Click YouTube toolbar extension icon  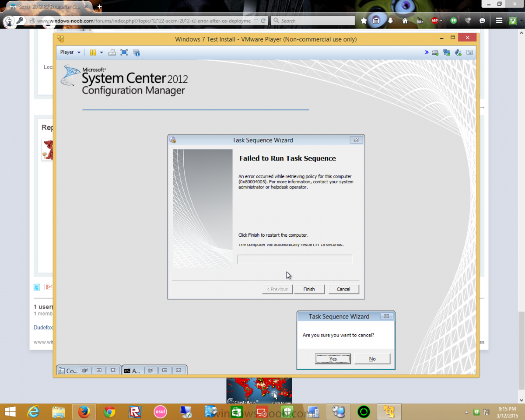(x=420, y=21)
